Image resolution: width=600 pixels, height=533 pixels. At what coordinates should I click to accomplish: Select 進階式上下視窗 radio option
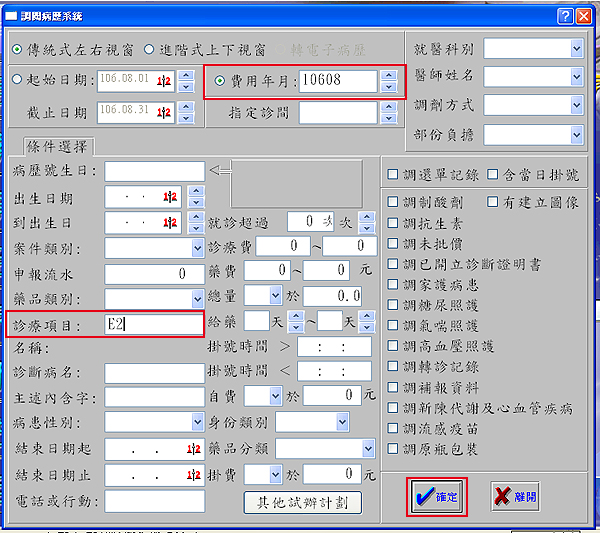(x=151, y=49)
